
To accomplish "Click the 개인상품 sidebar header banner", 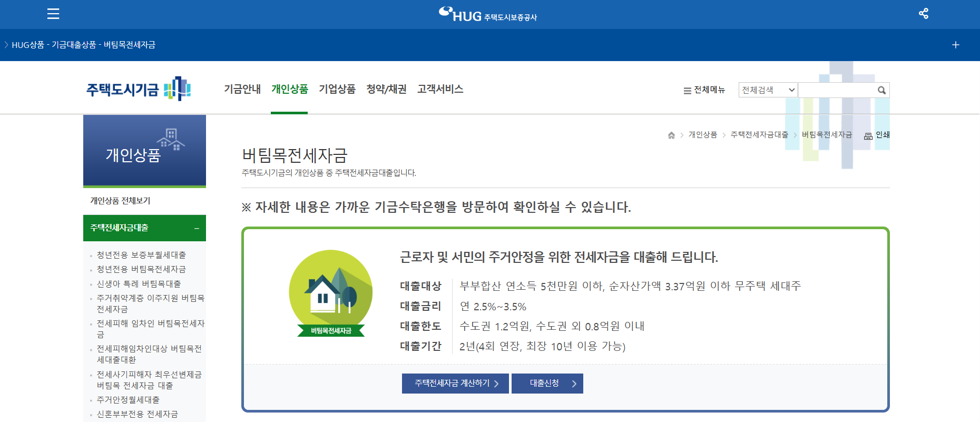I will click(144, 151).
